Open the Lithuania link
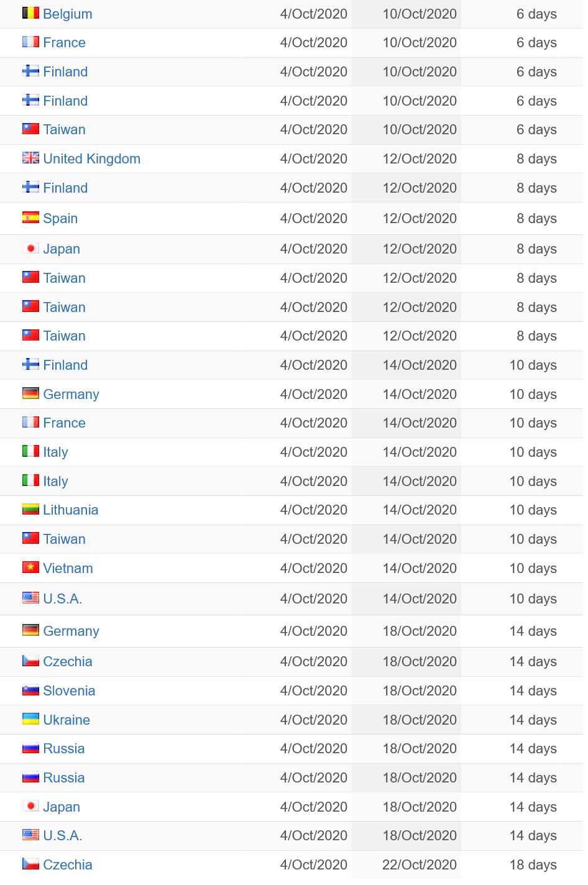The image size is (588, 885). tap(71, 510)
